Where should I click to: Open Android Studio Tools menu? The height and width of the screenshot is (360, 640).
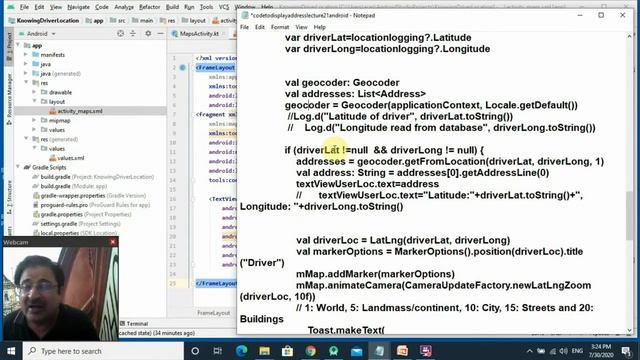click(206, 7)
